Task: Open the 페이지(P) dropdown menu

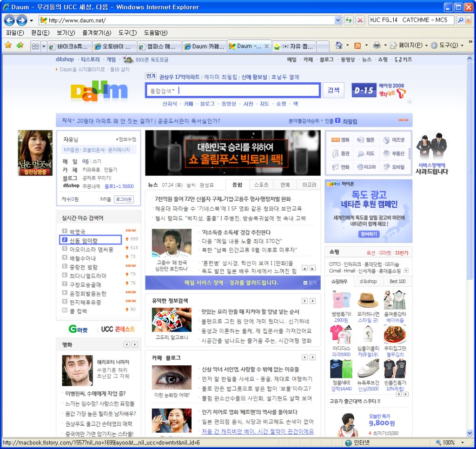Action: coord(409,46)
